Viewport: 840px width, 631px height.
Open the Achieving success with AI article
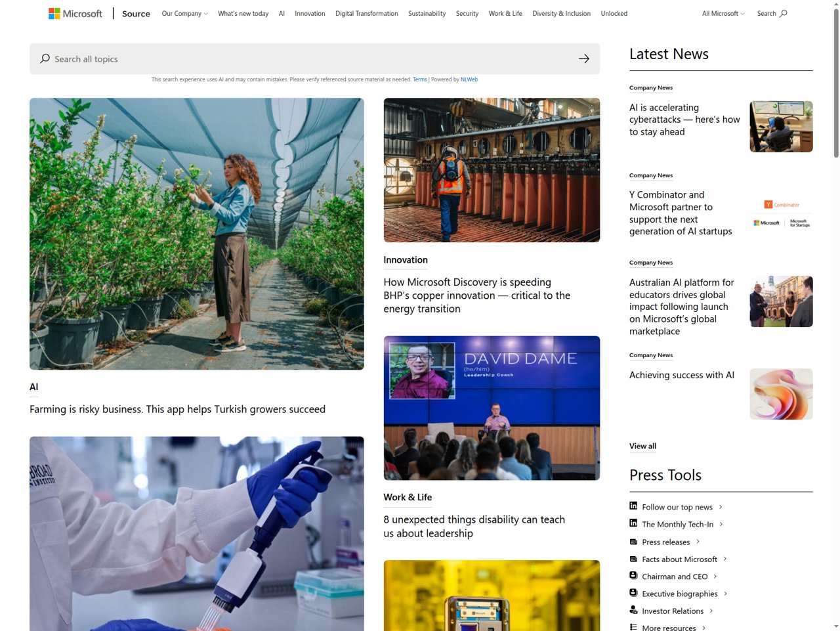pos(682,375)
